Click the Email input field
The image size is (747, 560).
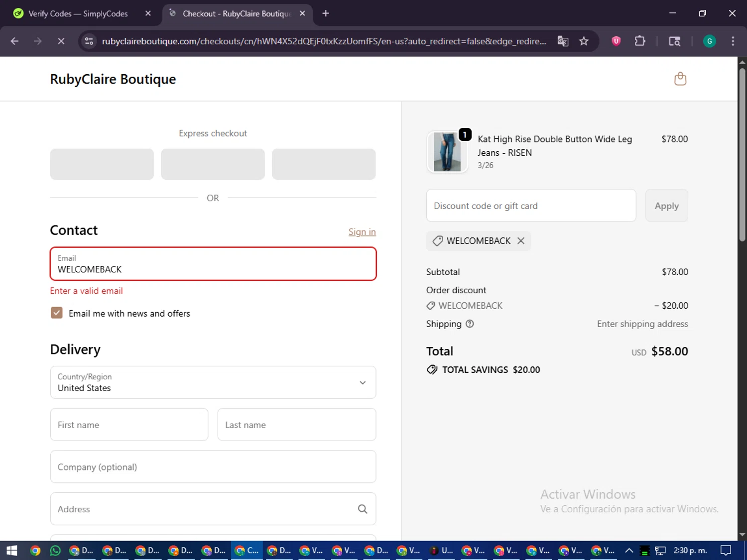(x=213, y=264)
